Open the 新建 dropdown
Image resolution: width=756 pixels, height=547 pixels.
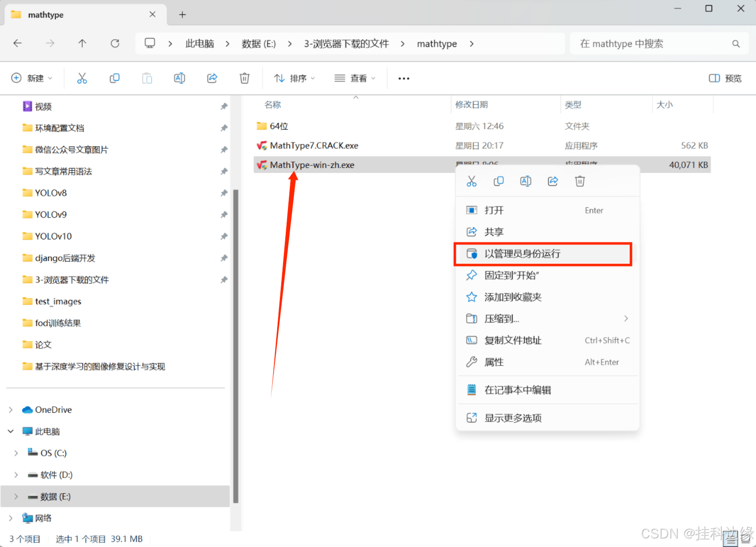[x=32, y=78]
